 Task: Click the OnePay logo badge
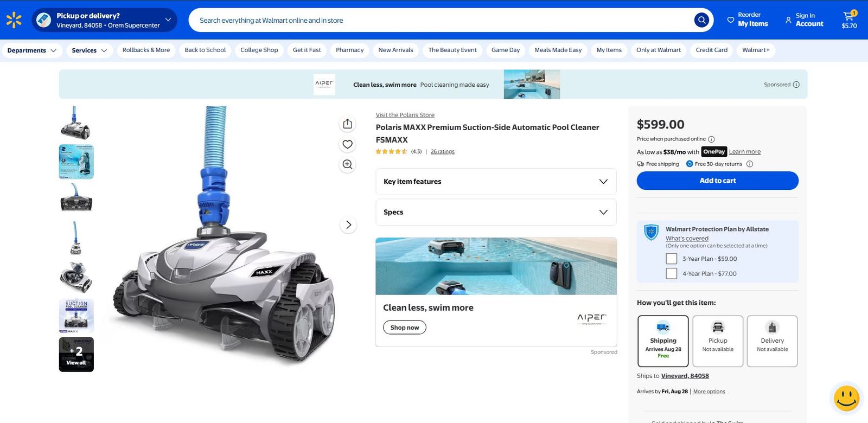point(714,152)
